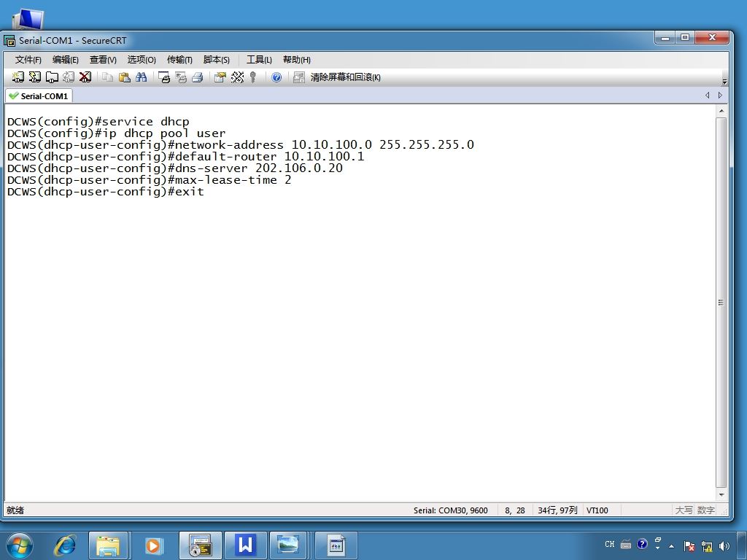Open Windows Explorer folder taskbar icon
The height and width of the screenshot is (560, 747).
point(108,545)
